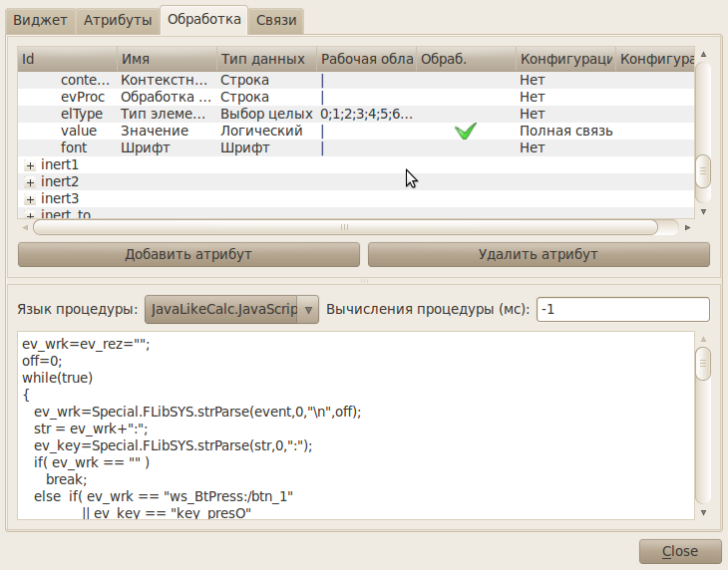Click the procedure calculation time input field
Screen dimensions: 728x570
pyautogui.click(x=622, y=310)
